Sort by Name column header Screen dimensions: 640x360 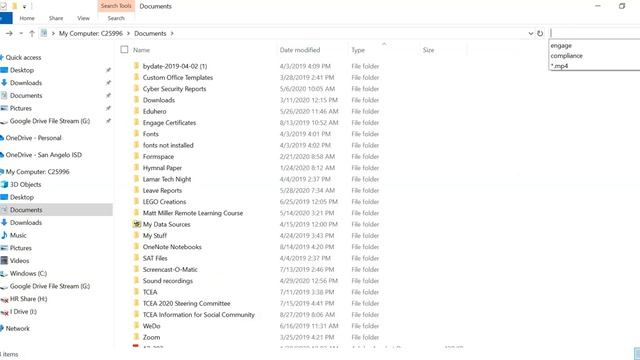coord(141,50)
